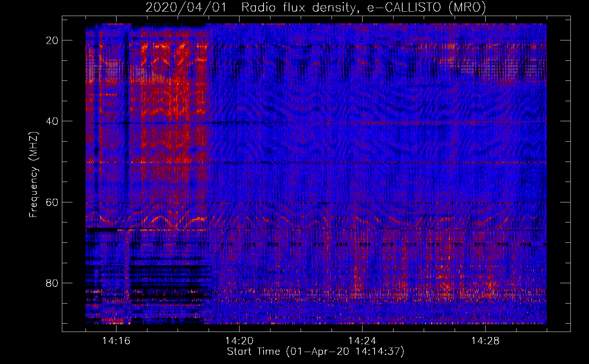Click the 14:16 time tick label
This screenshot has width=589, height=364.
[x=116, y=341]
